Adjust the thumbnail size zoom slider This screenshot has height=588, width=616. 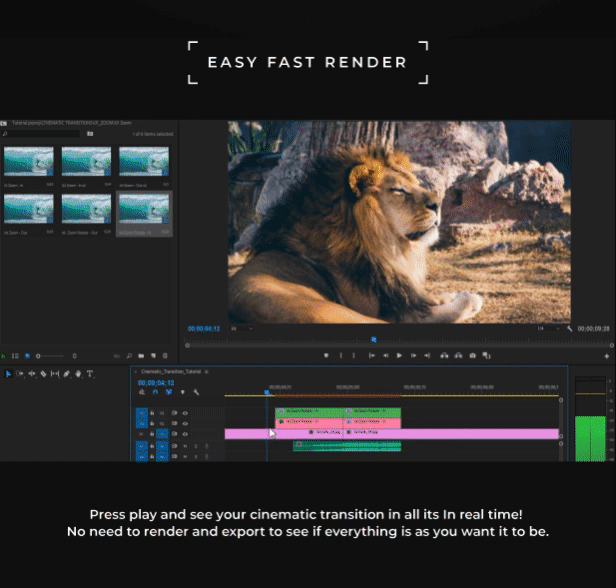[x=50, y=356]
